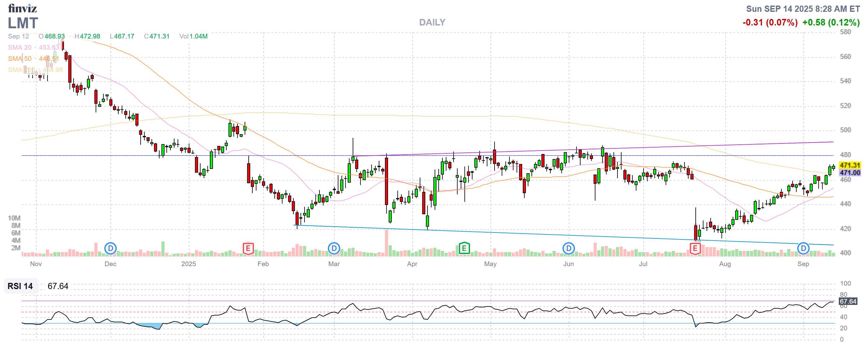This screenshot has height=349, width=868.
Task: Click the finviz logo
Action: [22, 8]
